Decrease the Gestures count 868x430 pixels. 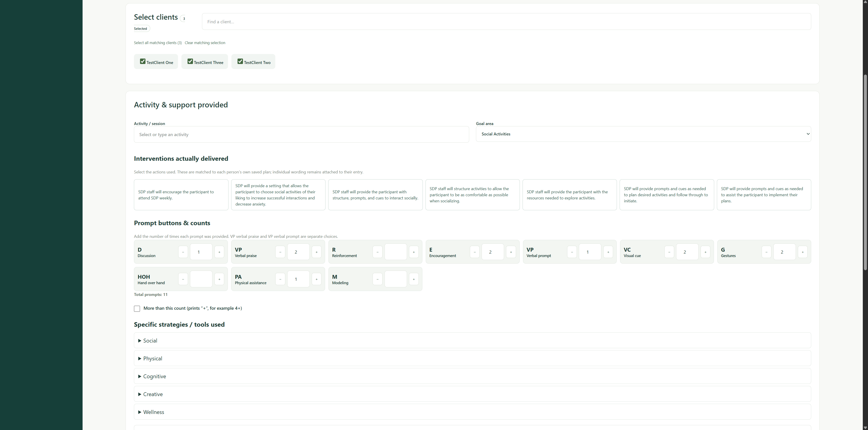click(x=766, y=252)
